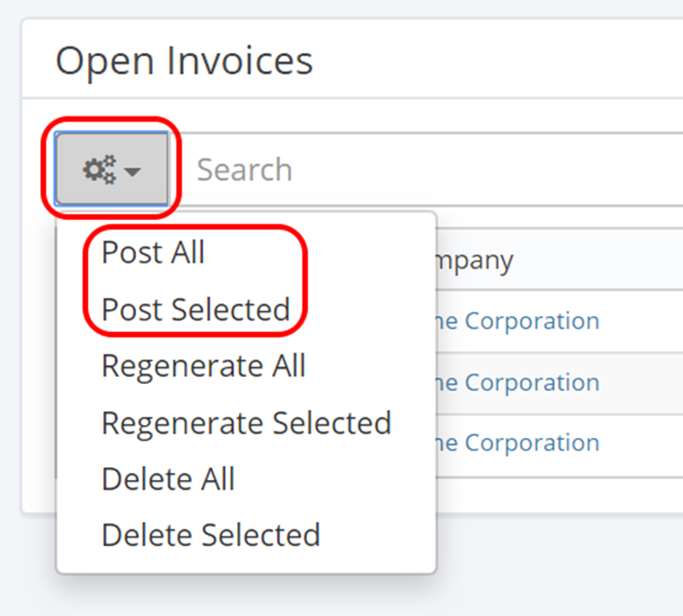Click the Delete Selected menu item
The height and width of the screenshot is (616, 683).
pyautogui.click(x=210, y=535)
